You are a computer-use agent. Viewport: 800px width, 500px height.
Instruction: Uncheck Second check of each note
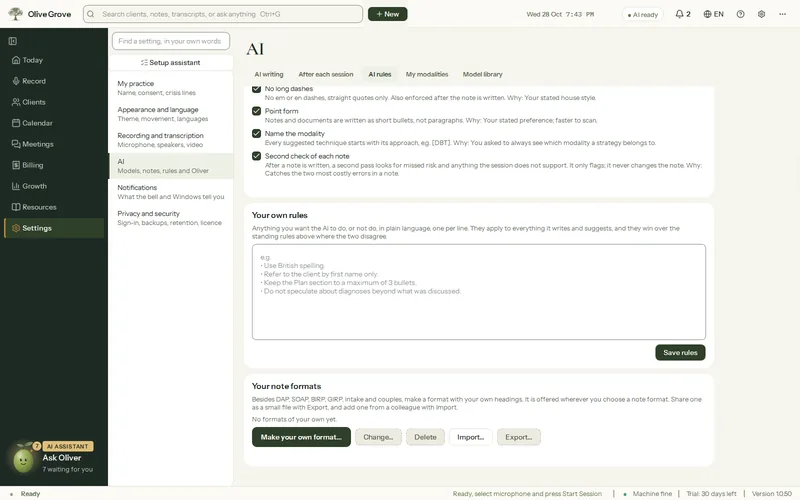point(257,156)
